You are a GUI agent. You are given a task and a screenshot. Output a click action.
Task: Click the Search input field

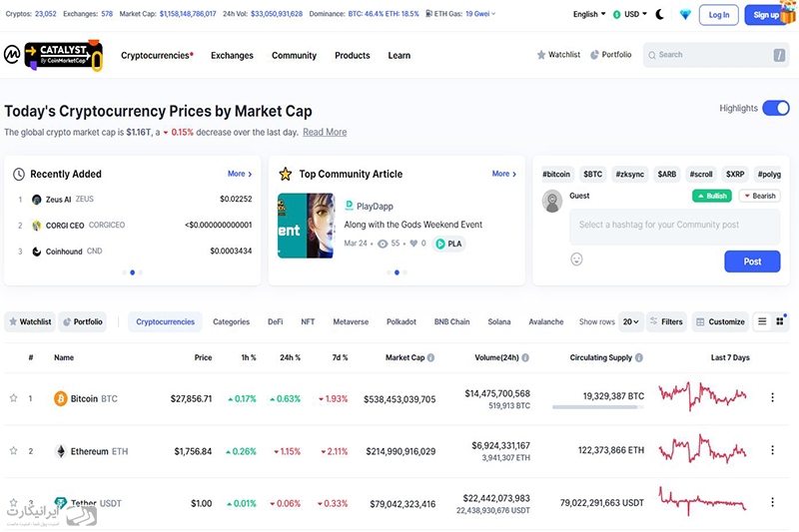pyautogui.click(x=716, y=55)
